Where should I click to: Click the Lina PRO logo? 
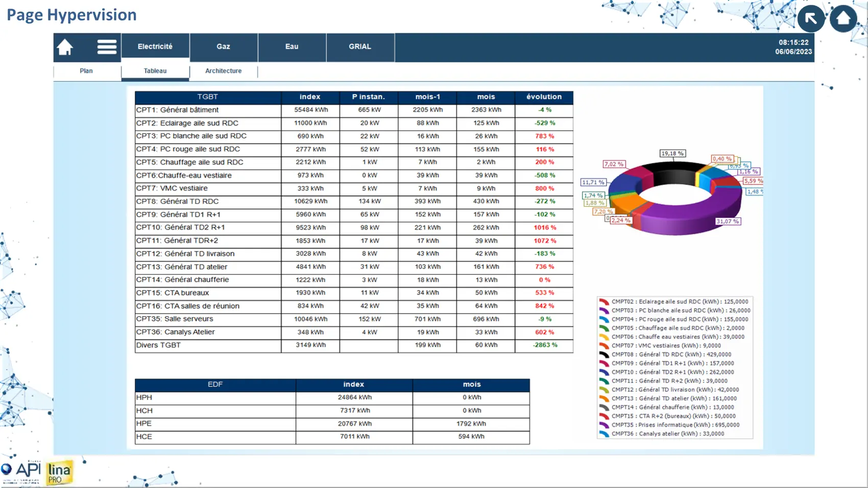(59, 473)
